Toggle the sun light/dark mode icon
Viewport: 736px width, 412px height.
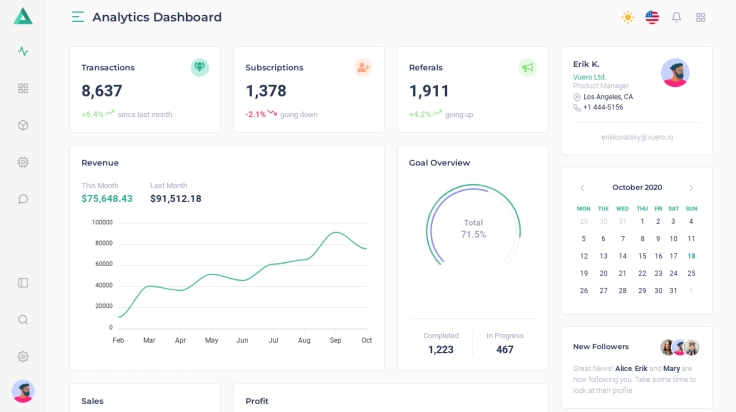[x=628, y=17]
